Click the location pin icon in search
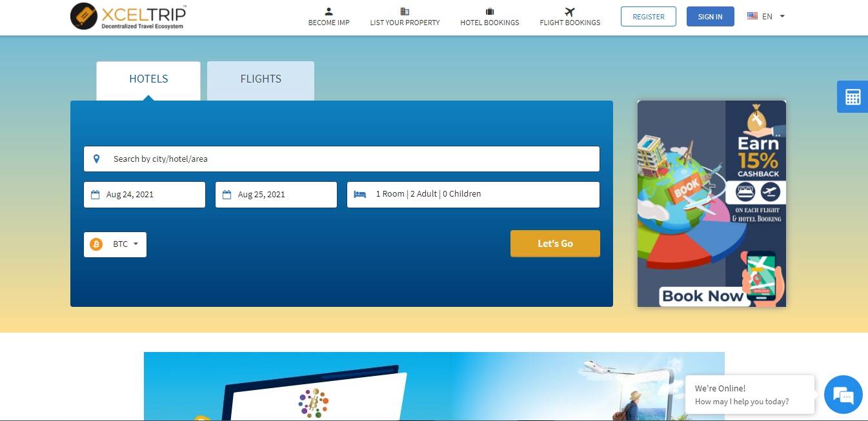868x421 pixels. 97,159
